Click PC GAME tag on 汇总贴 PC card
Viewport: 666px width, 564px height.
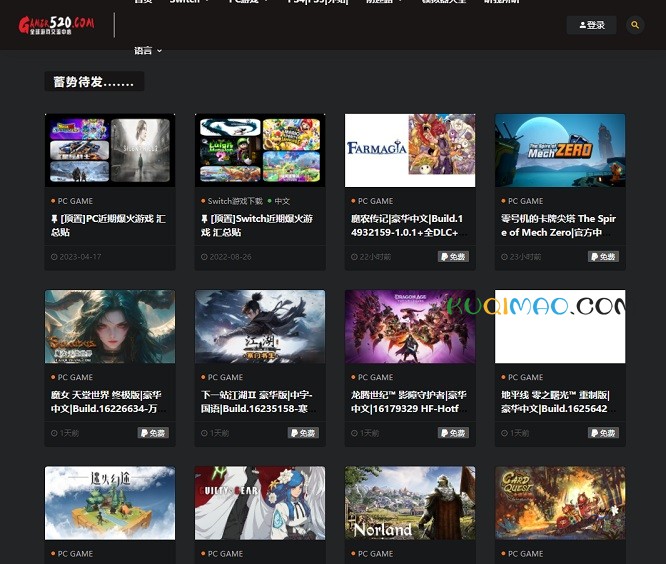[x=72, y=201]
